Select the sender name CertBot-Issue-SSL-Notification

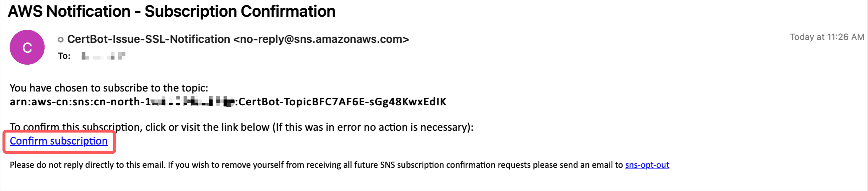click(x=149, y=39)
